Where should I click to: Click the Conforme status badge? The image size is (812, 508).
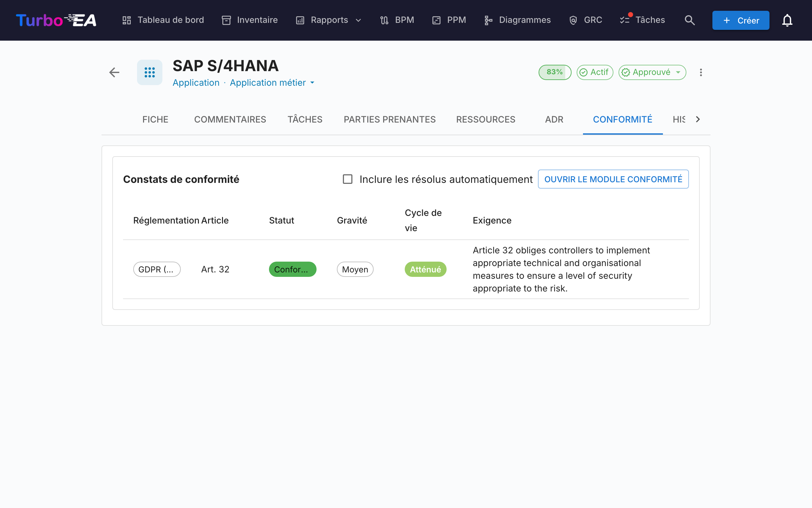point(292,269)
